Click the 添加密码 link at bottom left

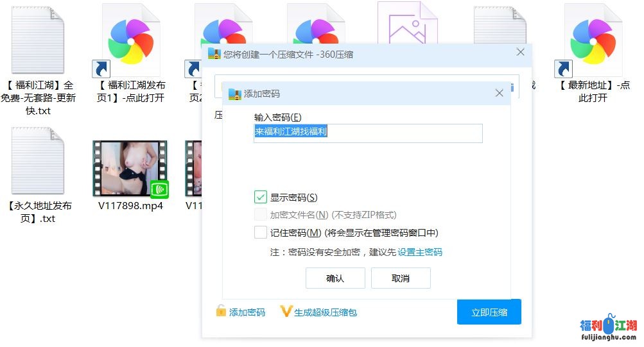tap(247, 312)
